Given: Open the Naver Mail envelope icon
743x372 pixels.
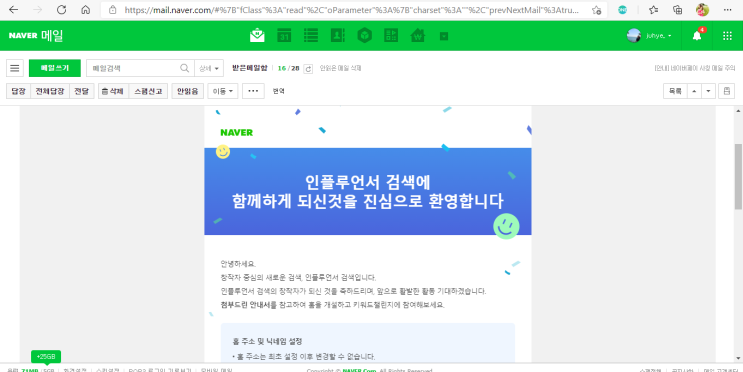Looking at the screenshot, I should point(257,36).
